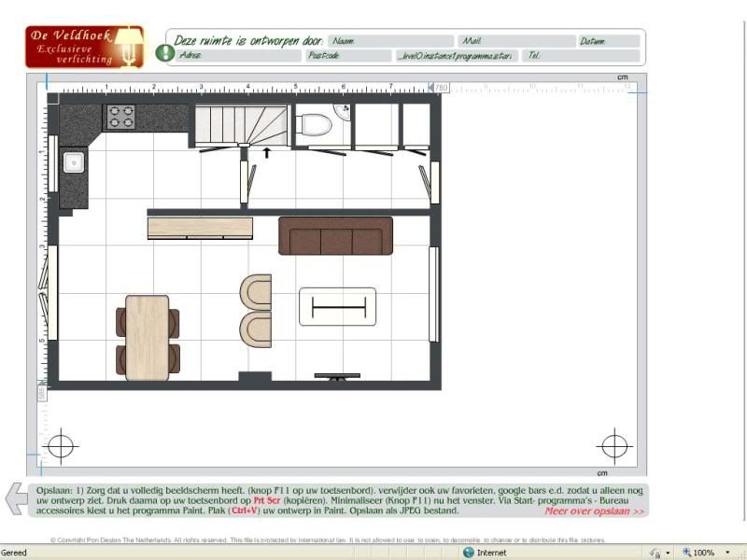Click the Mail input field
This screenshot has height=560, width=747.
[x=517, y=41]
